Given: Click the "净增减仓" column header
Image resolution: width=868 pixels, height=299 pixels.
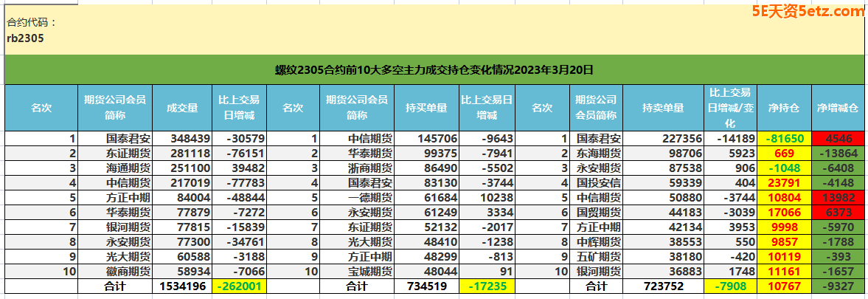Looking at the screenshot, I should tap(838, 108).
